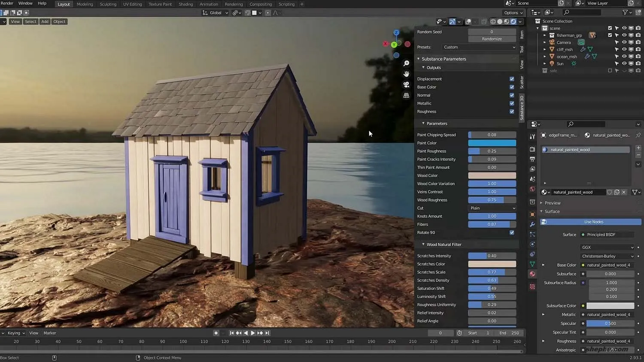This screenshot has height=362, width=644.
Task: Click the Randomize button under Random Seed
Action: click(x=492, y=39)
